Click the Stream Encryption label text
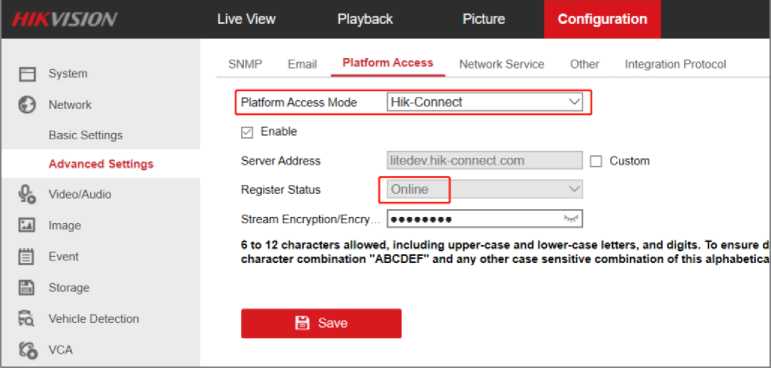The height and width of the screenshot is (368, 771). (x=310, y=219)
